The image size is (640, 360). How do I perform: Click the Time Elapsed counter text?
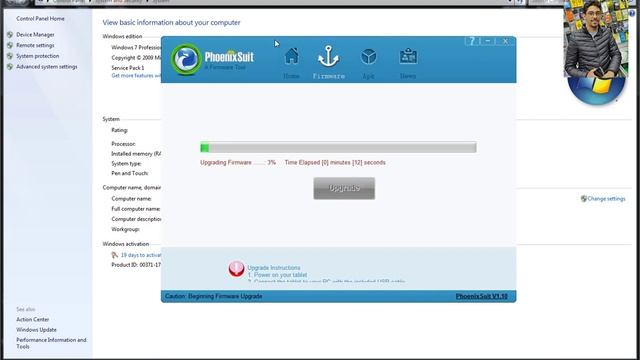click(x=335, y=162)
